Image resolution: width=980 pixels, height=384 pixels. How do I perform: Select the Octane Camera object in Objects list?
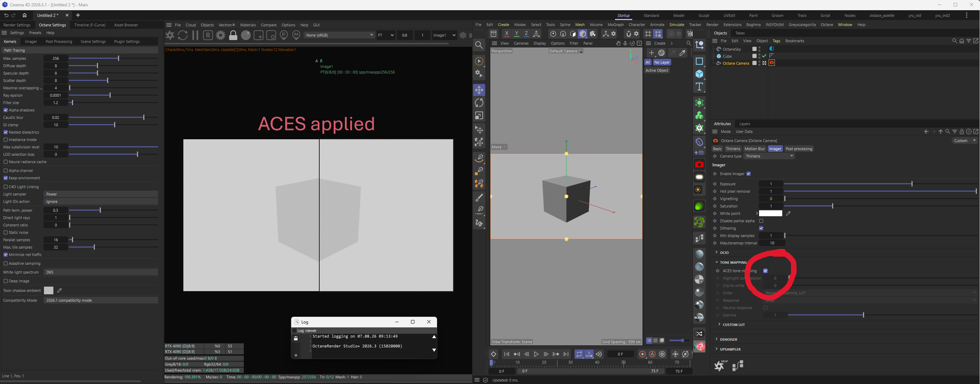pyautogui.click(x=736, y=63)
